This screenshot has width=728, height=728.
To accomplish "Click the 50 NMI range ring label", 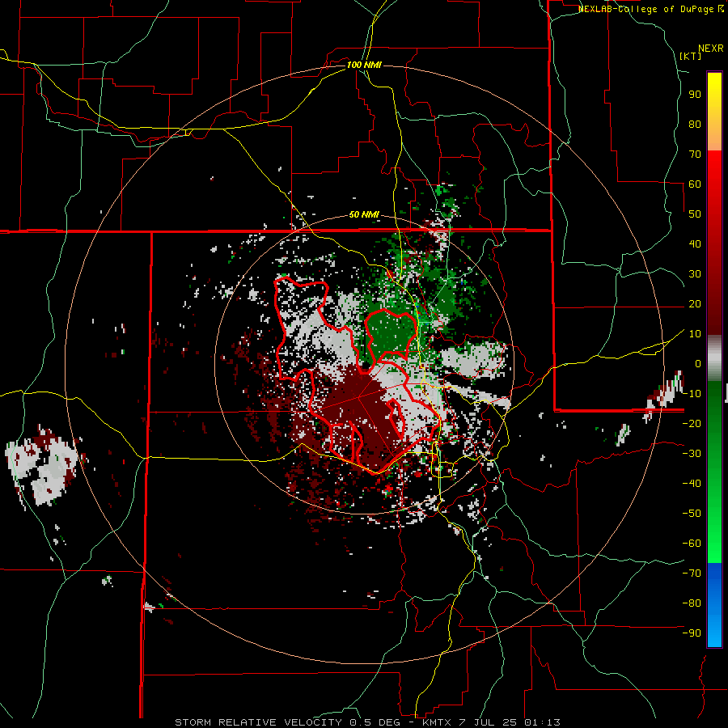I will click(x=364, y=214).
